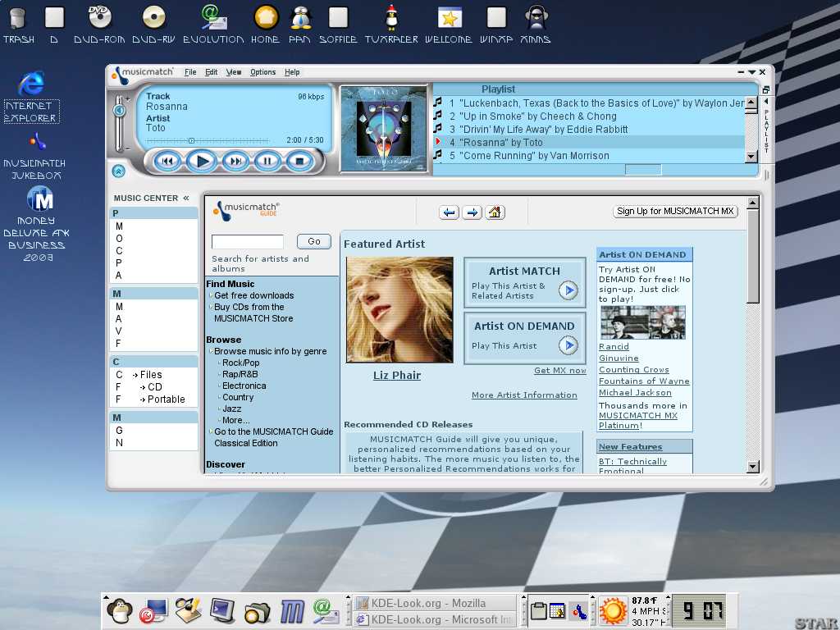The width and height of the screenshot is (840, 630).
Task: Open the DVD-ROM desktop icon
Action: [99, 24]
